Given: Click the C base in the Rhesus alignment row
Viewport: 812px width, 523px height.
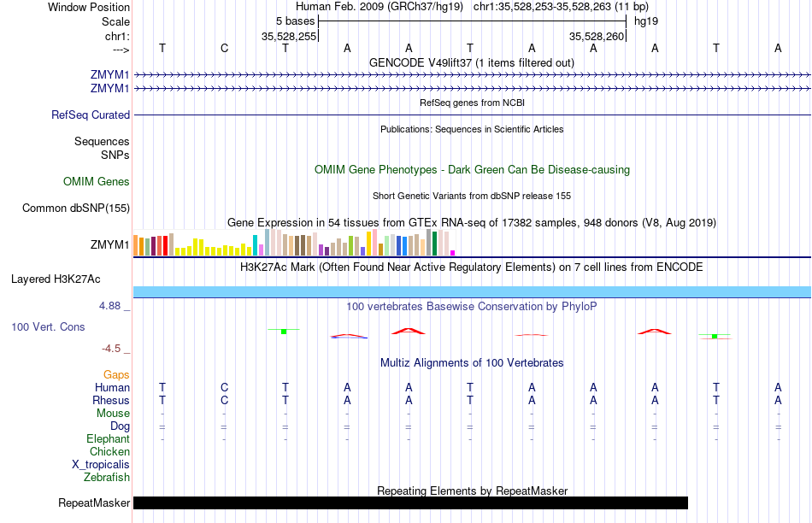Looking at the screenshot, I should 224,400.
